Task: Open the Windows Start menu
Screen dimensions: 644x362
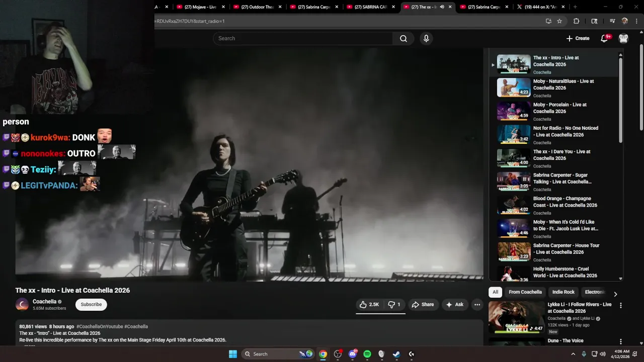Action: 233,354
